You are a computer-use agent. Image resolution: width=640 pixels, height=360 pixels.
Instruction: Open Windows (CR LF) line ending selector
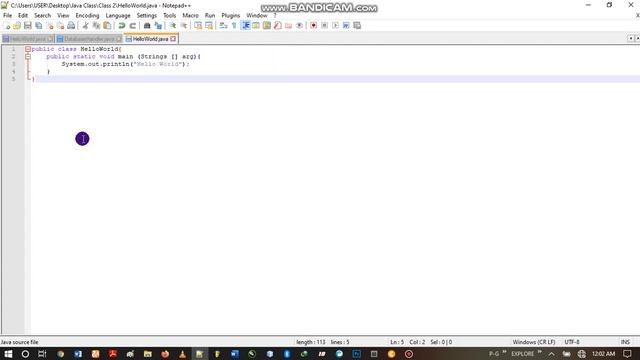pos(533,342)
